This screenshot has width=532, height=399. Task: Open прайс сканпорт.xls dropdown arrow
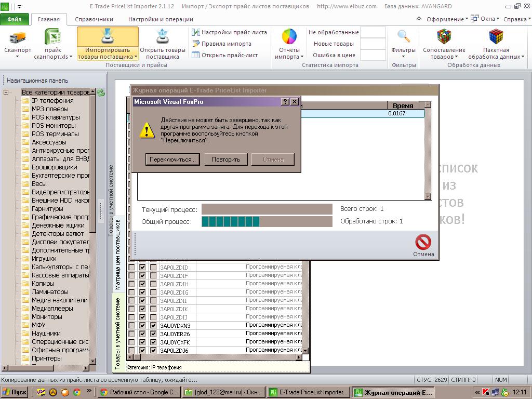(x=71, y=57)
